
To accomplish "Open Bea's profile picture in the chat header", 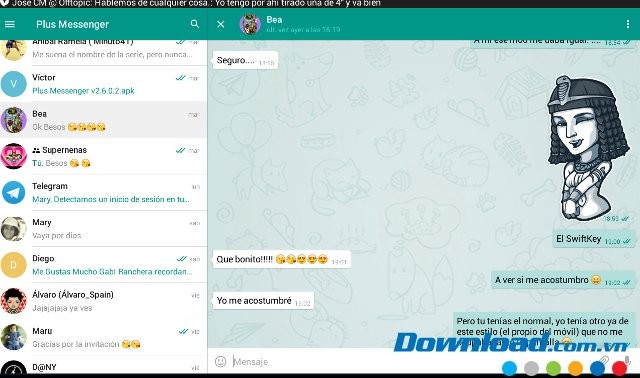I will [250, 24].
